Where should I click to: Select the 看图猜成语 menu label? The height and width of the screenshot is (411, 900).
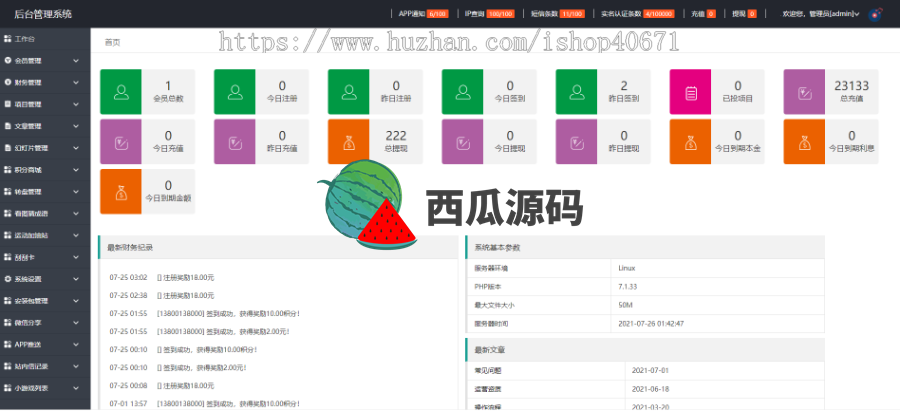(31, 213)
